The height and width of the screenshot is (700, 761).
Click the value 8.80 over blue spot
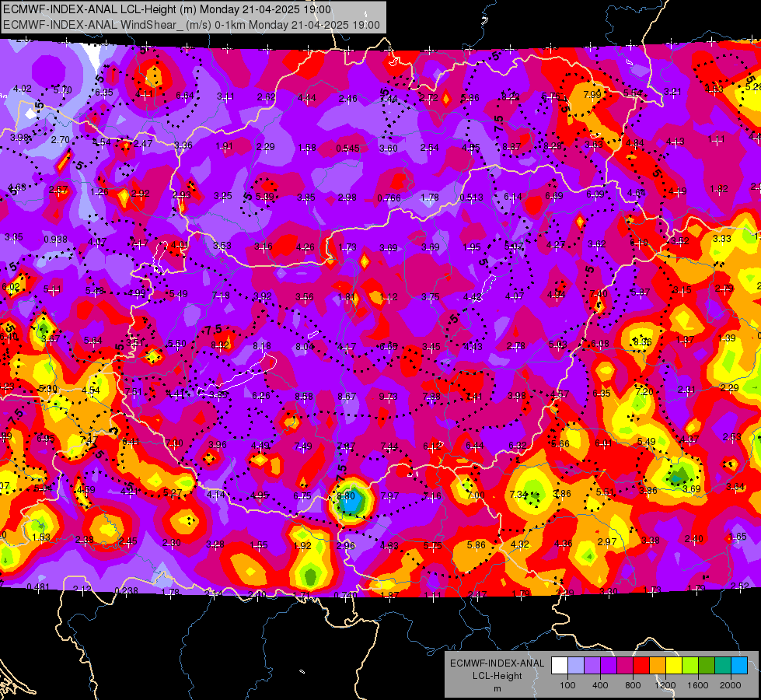click(x=346, y=496)
